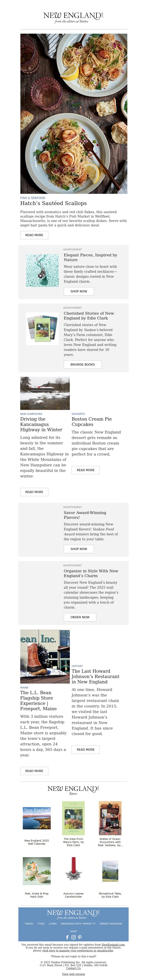Open the Instagram icon in footer
Viewport: 147px width, 980px height.
(x=74, y=937)
